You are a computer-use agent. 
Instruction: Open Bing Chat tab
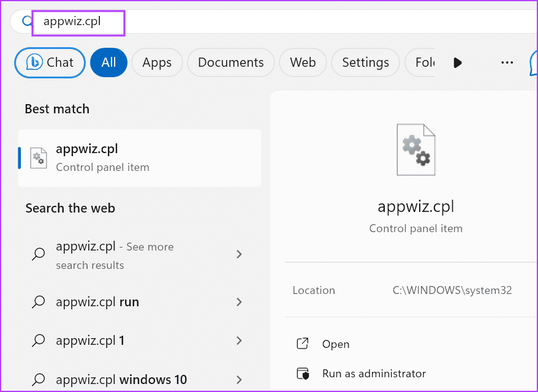(50, 62)
